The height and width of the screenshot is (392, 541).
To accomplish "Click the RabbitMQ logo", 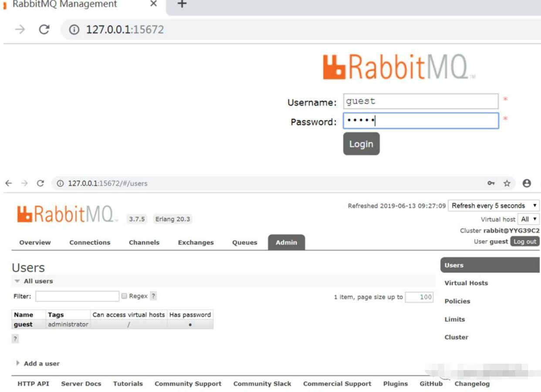I will coord(65,215).
